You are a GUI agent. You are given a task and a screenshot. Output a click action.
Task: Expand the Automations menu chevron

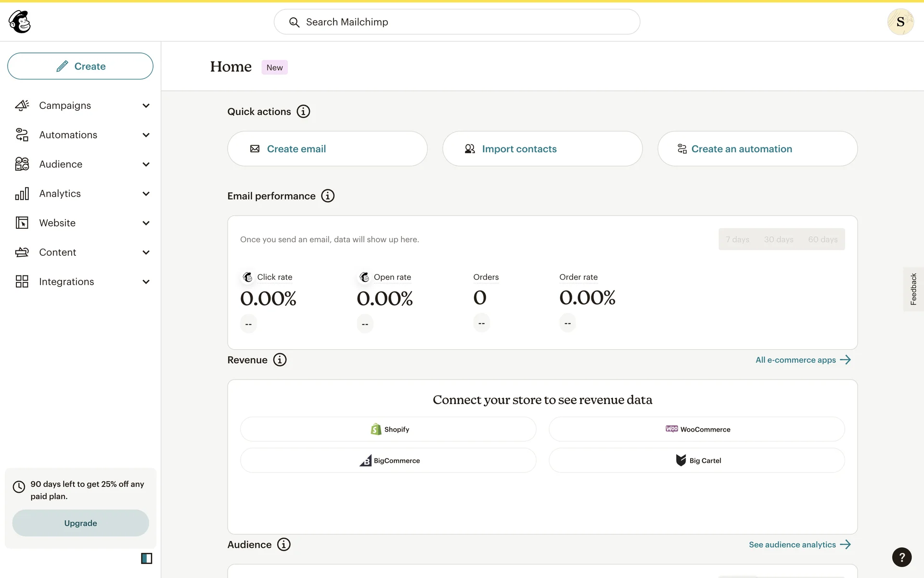(x=146, y=135)
